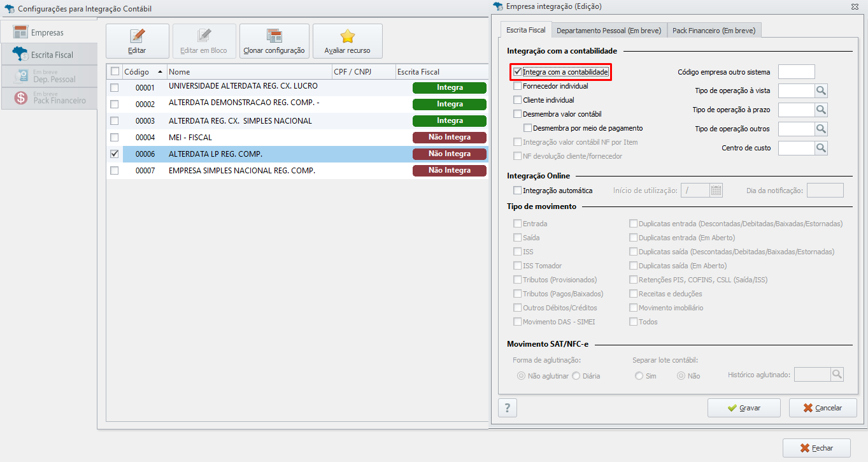Click the Editar pencil icon
Screen dimensions: 868x462
138,36
